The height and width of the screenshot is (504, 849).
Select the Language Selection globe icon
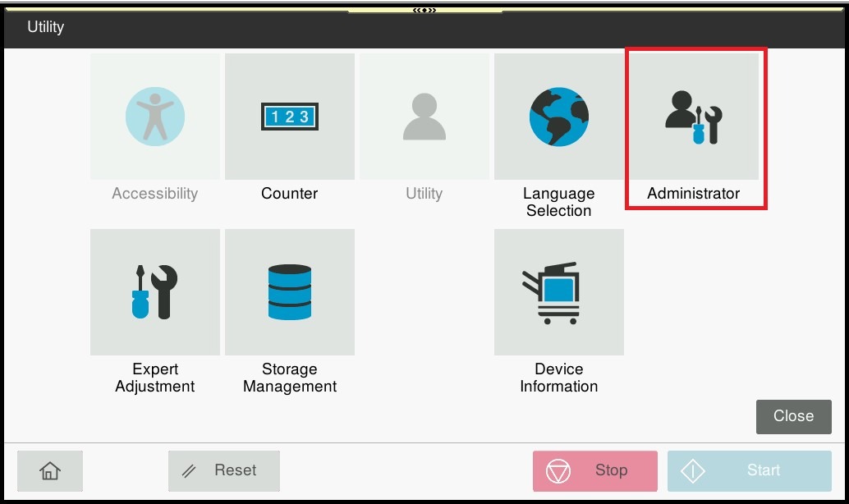coord(558,117)
